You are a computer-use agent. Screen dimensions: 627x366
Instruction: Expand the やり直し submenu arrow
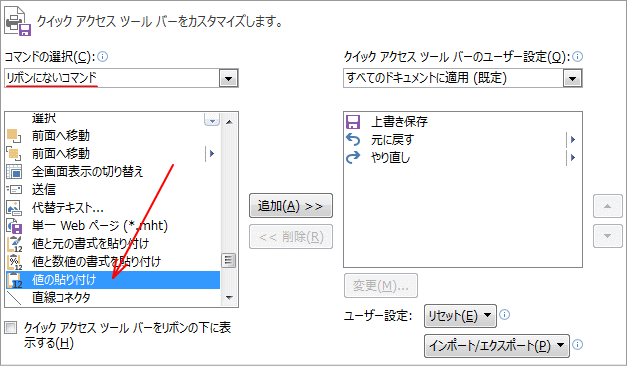573,158
